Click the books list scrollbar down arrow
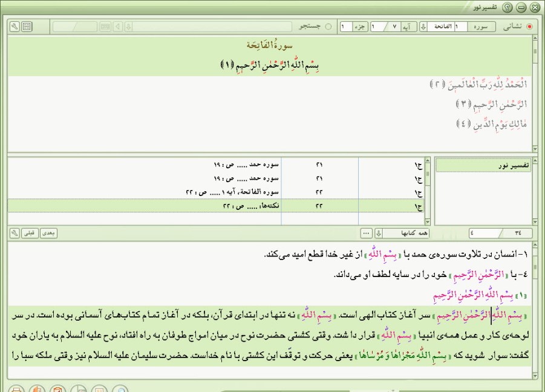The image size is (545, 392). tap(535, 222)
